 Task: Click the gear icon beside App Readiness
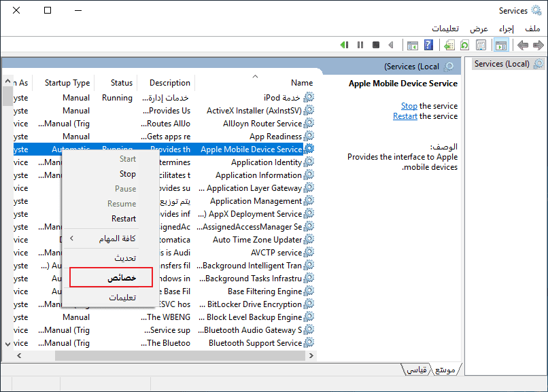[x=309, y=136]
